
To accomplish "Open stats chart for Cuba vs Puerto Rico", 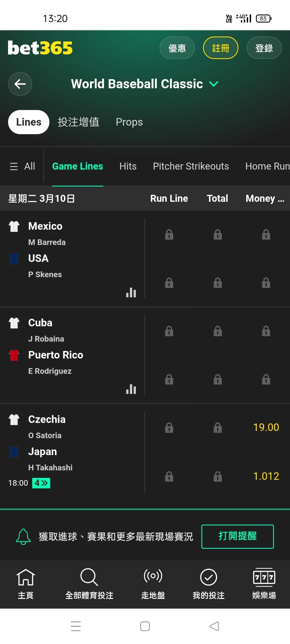I will (131, 389).
